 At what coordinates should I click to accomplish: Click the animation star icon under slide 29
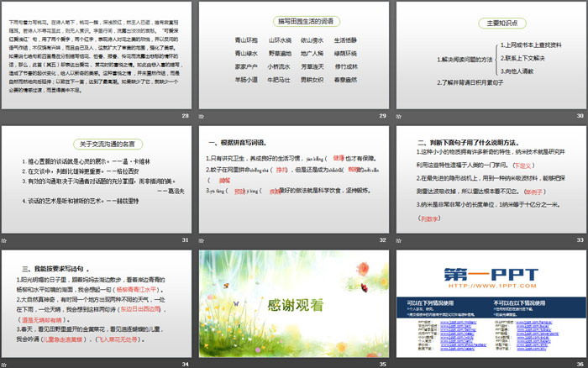click(202, 116)
